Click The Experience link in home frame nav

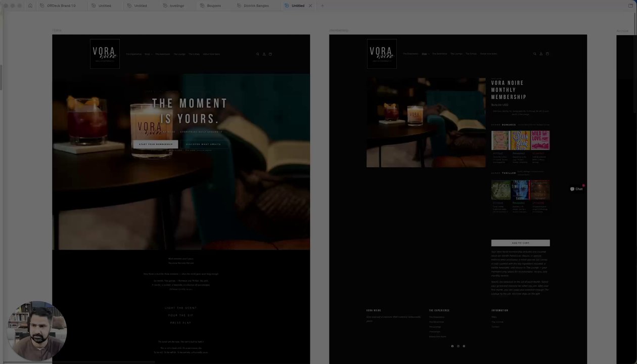click(x=134, y=54)
